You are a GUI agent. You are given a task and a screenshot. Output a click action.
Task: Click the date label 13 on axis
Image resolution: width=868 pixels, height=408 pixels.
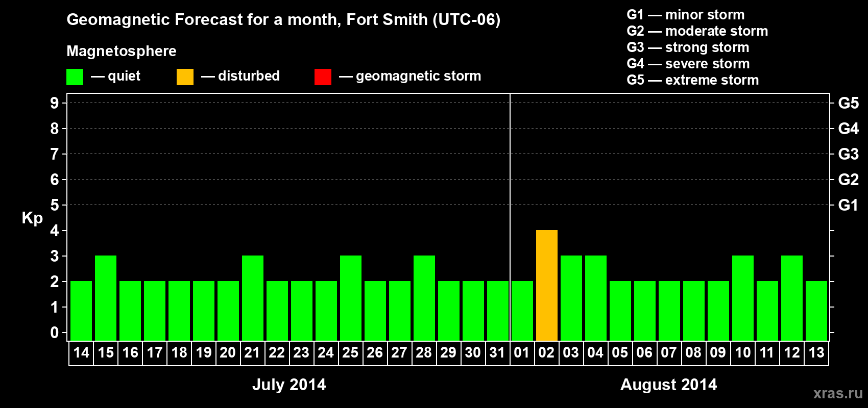pos(816,352)
